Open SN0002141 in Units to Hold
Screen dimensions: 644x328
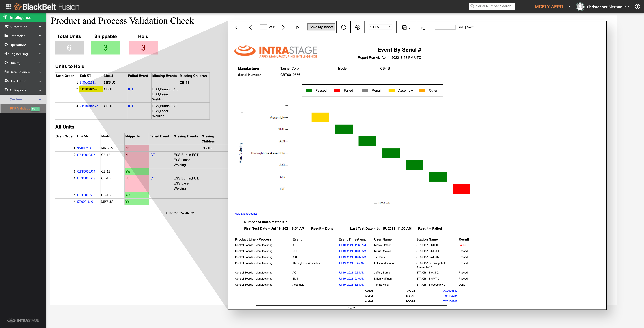click(88, 82)
